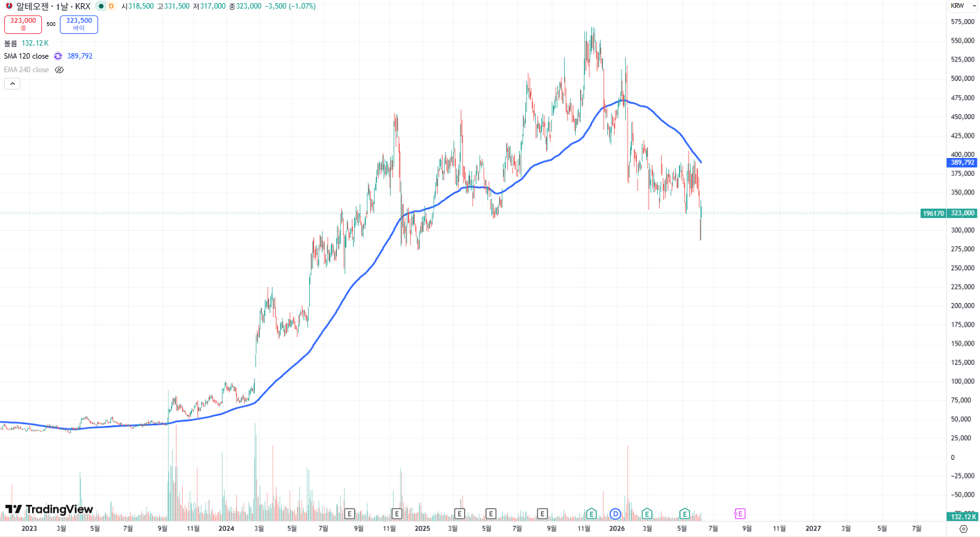Click the 132.12 K volume legend value
Viewport: 980px width, 537px height.
click(35, 43)
